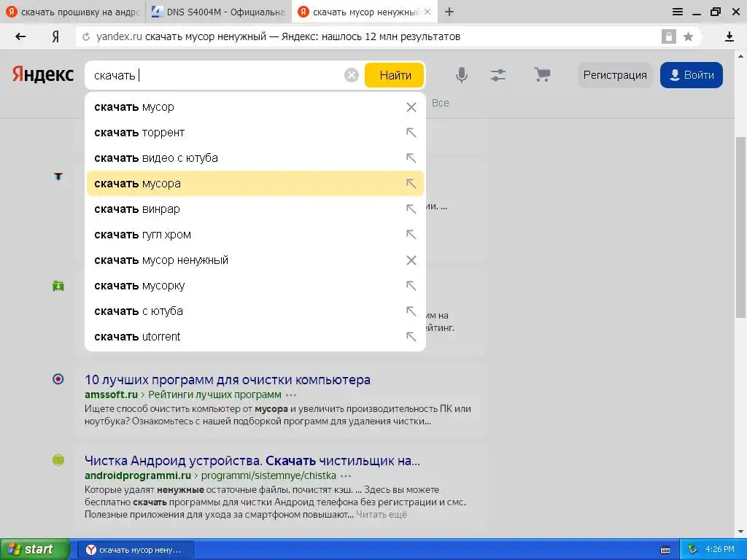
Task: Open a new tab with plus icon
Action: click(x=449, y=12)
